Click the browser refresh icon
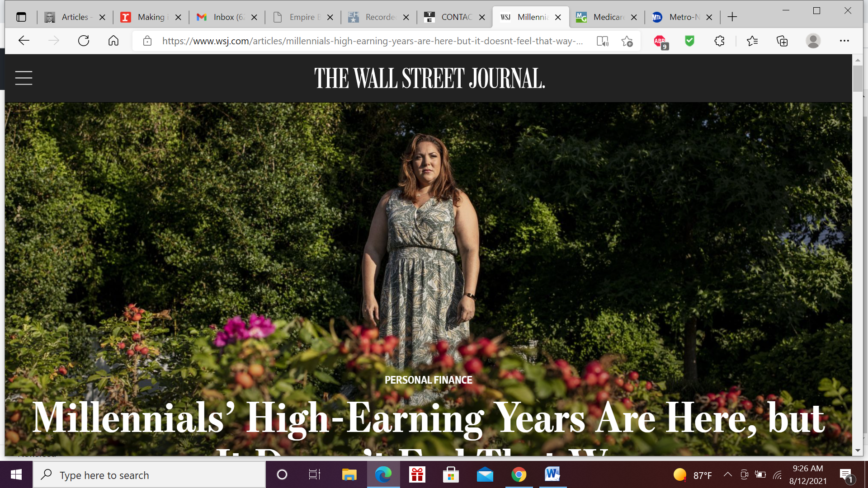868x488 pixels. [x=84, y=41]
